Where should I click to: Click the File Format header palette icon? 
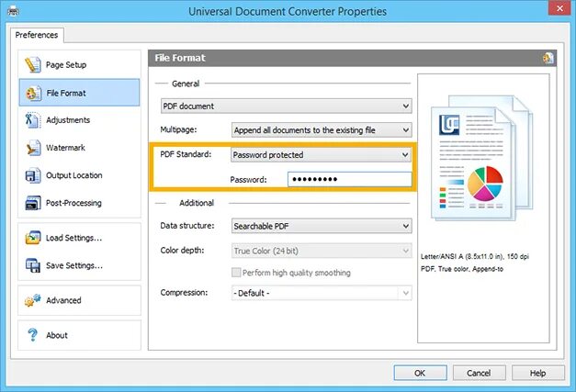tap(548, 58)
